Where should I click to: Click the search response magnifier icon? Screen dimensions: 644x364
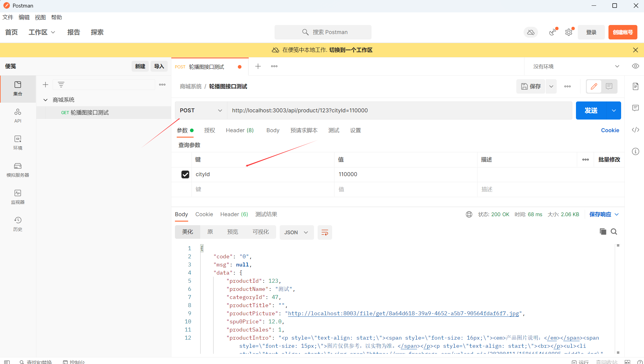coord(614,232)
